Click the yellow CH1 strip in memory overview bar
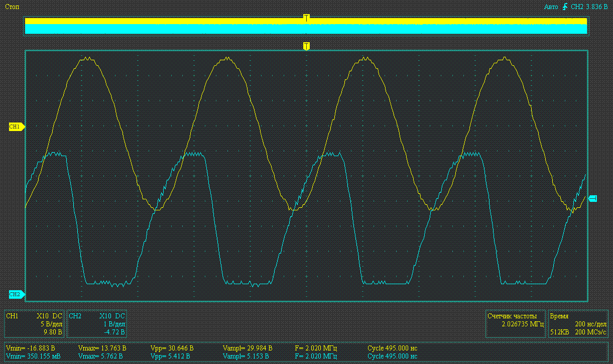613x364 pixels. pyautogui.click(x=306, y=21)
